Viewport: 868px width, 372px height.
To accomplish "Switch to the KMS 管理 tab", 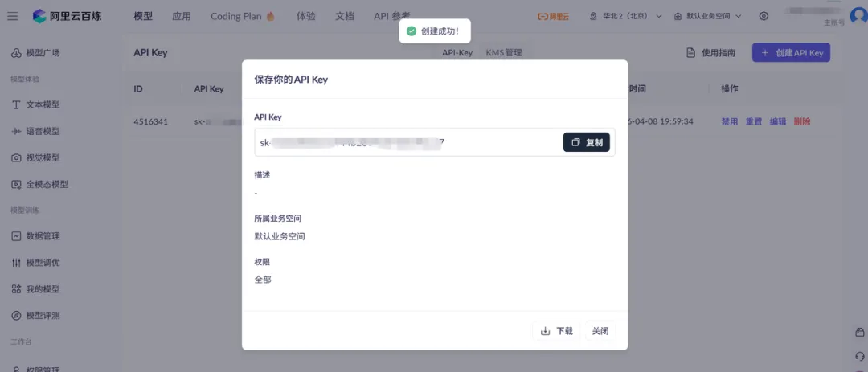I will pyautogui.click(x=504, y=53).
